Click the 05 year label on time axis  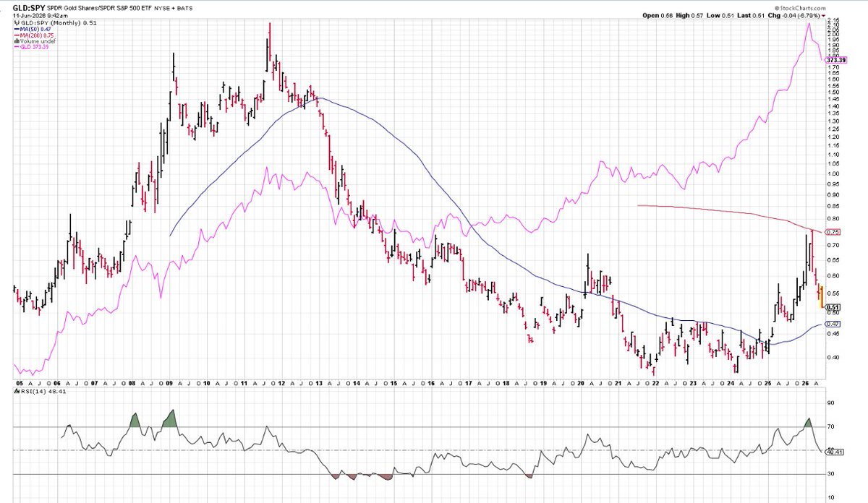pyautogui.click(x=18, y=383)
